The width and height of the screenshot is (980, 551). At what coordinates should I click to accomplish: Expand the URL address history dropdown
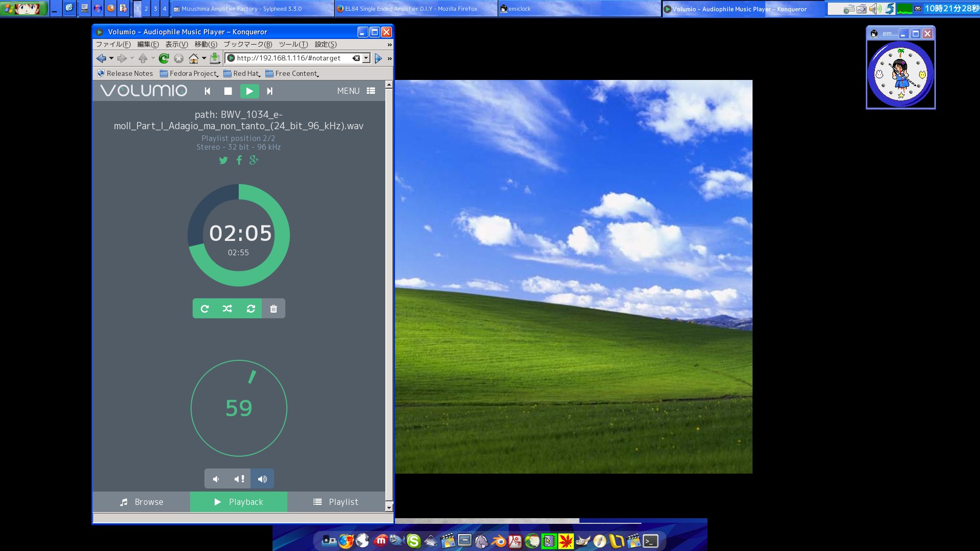[366, 58]
